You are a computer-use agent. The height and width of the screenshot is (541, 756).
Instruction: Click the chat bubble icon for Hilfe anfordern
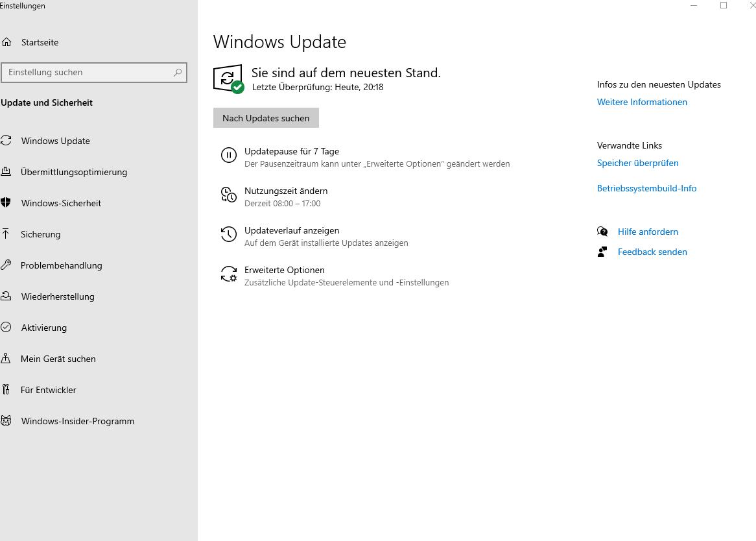click(x=602, y=232)
